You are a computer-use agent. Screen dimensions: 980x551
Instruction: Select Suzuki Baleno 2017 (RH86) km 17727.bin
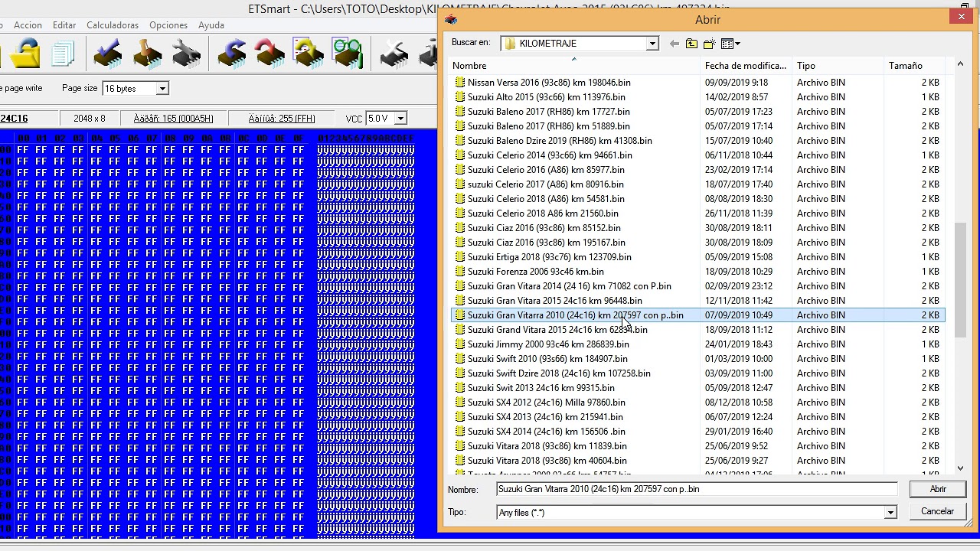click(548, 111)
